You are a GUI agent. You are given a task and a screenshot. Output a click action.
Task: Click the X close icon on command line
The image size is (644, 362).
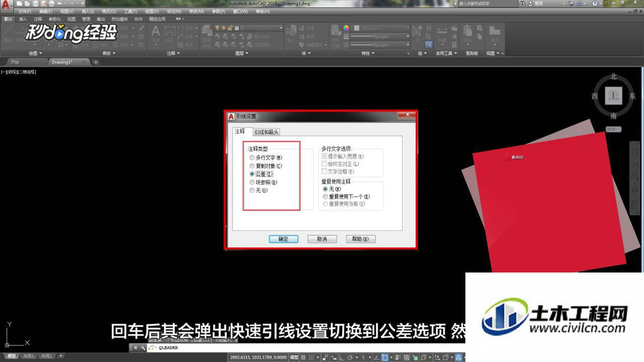point(135,347)
